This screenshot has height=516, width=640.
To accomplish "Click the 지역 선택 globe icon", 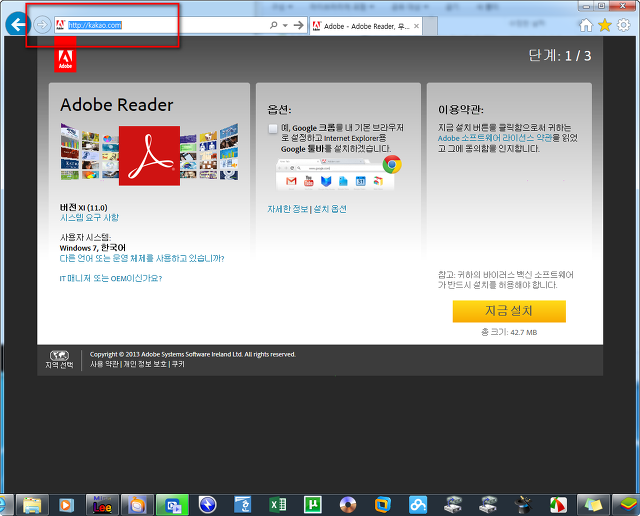I will tap(60, 356).
